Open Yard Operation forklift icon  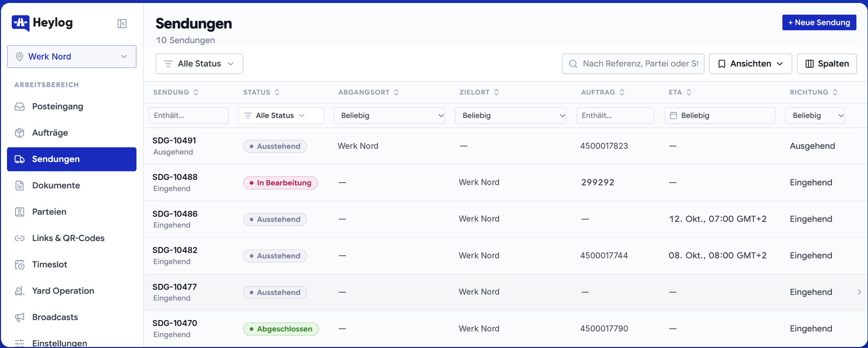[x=19, y=291]
